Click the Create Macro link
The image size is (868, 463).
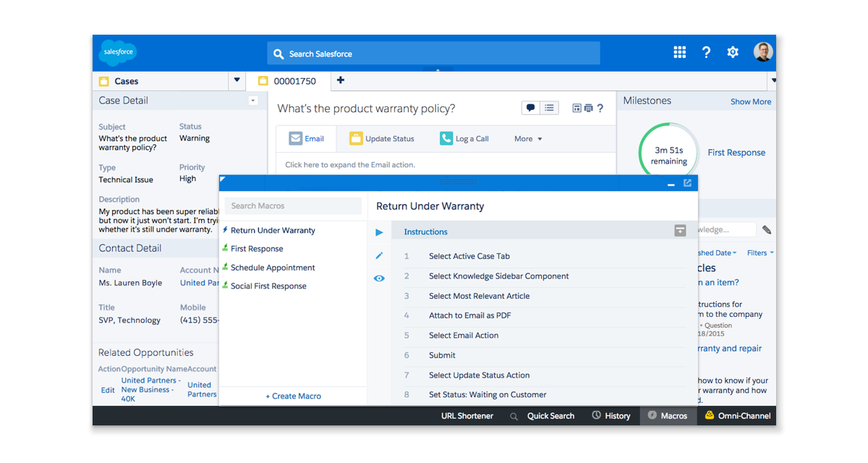293,396
